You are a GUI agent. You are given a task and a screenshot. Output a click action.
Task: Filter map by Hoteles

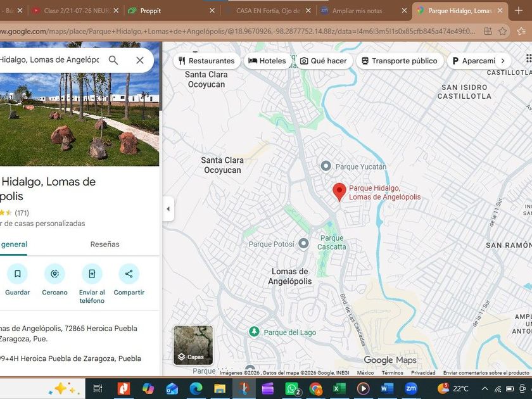(267, 61)
